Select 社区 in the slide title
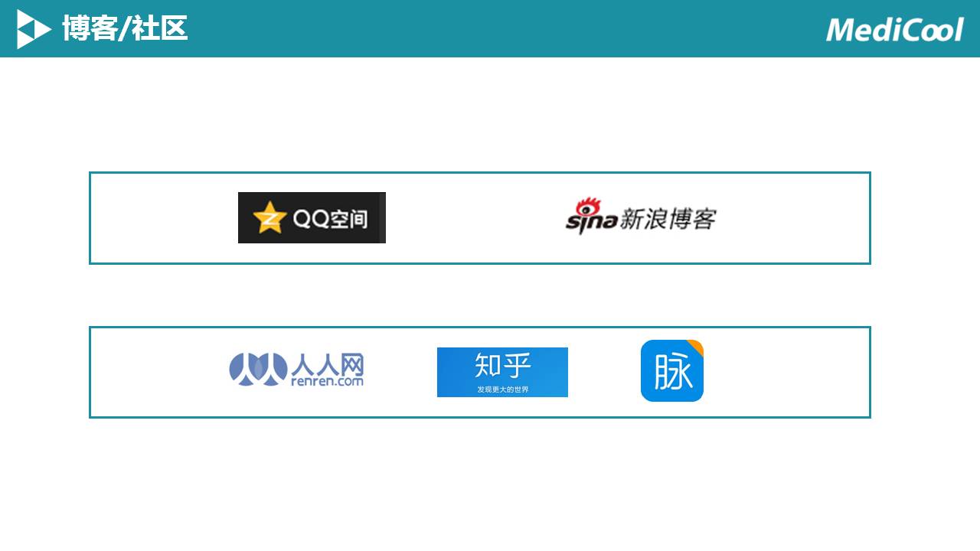The width and height of the screenshot is (980, 551). (160, 29)
